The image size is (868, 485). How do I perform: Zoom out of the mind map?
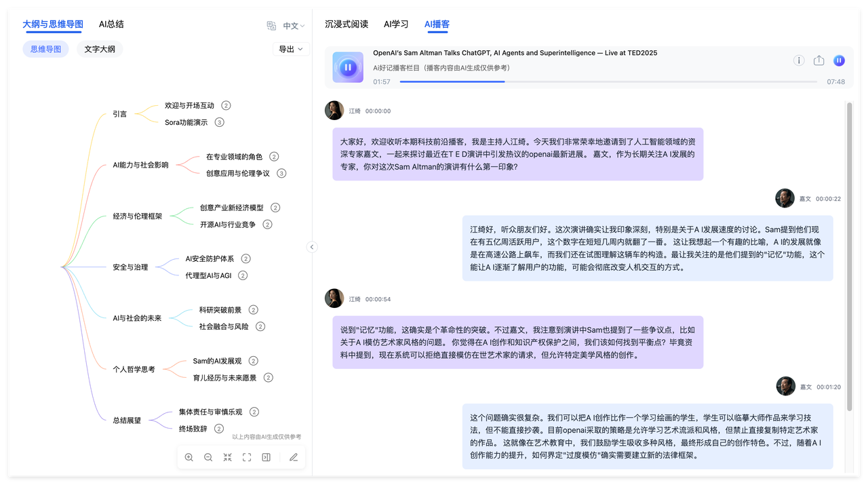pos(208,457)
